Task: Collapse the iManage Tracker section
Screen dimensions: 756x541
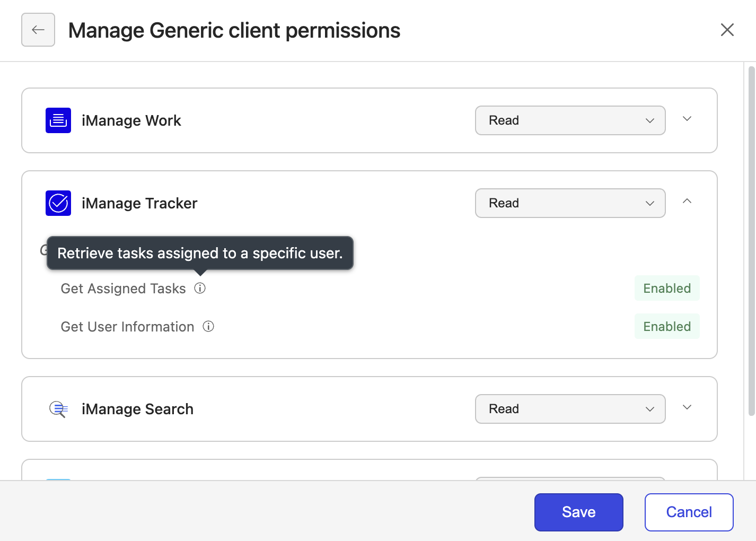Action: coord(687,202)
